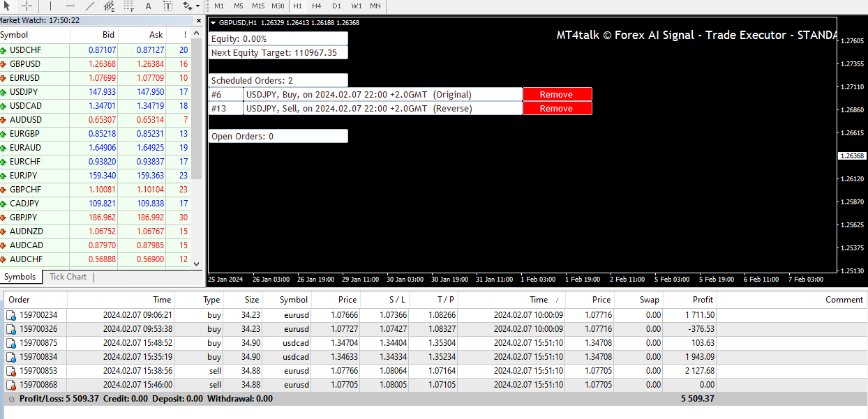This screenshot has width=868, height=419.
Task: Select the horizontal line drawing tool
Action: 70,6
